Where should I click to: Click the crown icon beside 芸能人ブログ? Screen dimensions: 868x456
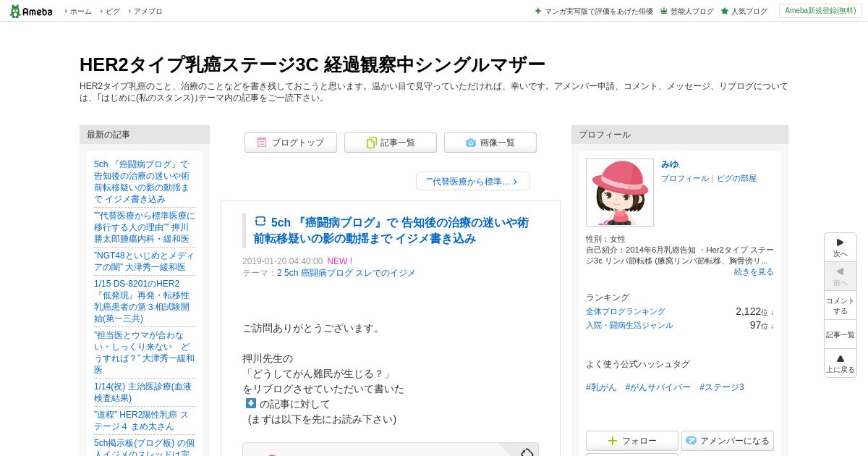pos(664,11)
